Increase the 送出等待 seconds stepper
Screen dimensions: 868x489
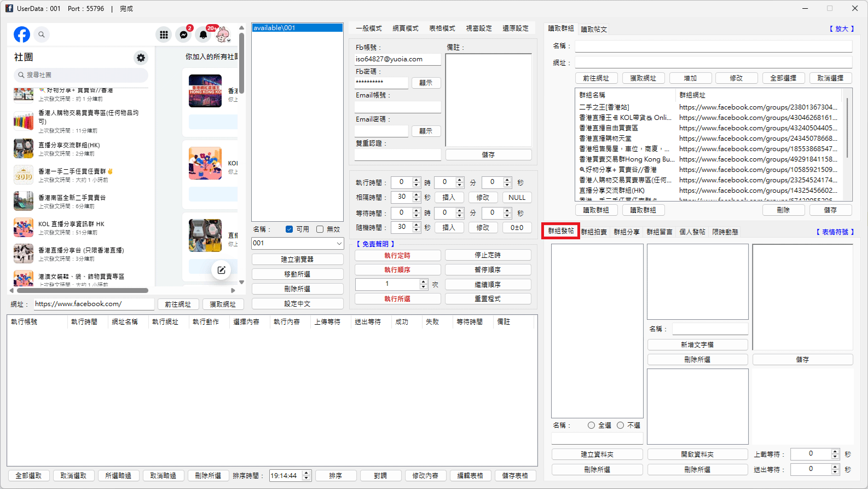tap(835, 467)
